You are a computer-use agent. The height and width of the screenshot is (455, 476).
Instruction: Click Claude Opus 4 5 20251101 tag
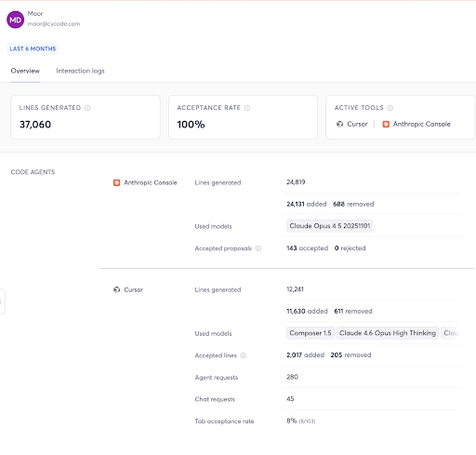click(x=329, y=226)
